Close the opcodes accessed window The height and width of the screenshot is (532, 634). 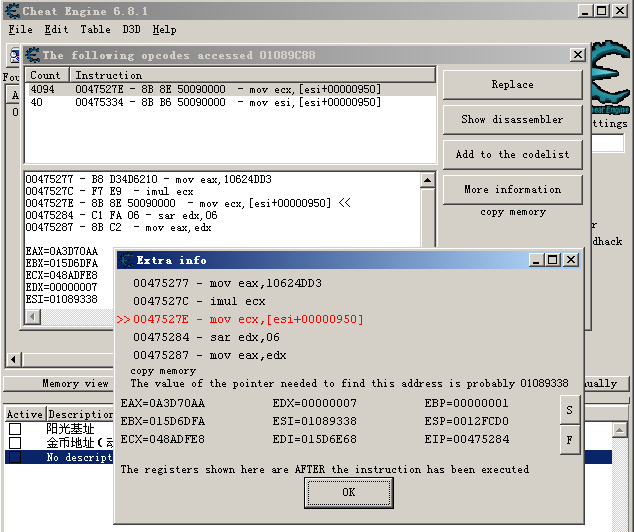coord(578,55)
